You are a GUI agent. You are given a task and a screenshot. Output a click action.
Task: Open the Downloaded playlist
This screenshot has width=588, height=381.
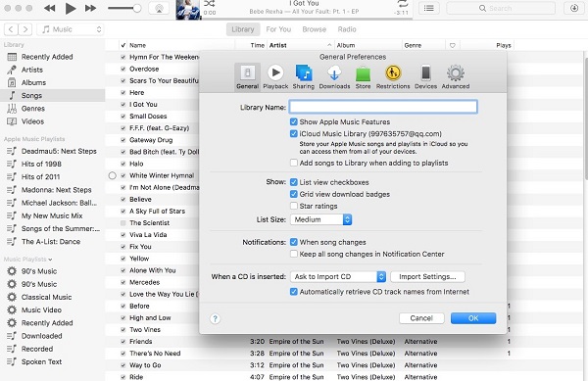coord(41,336)
